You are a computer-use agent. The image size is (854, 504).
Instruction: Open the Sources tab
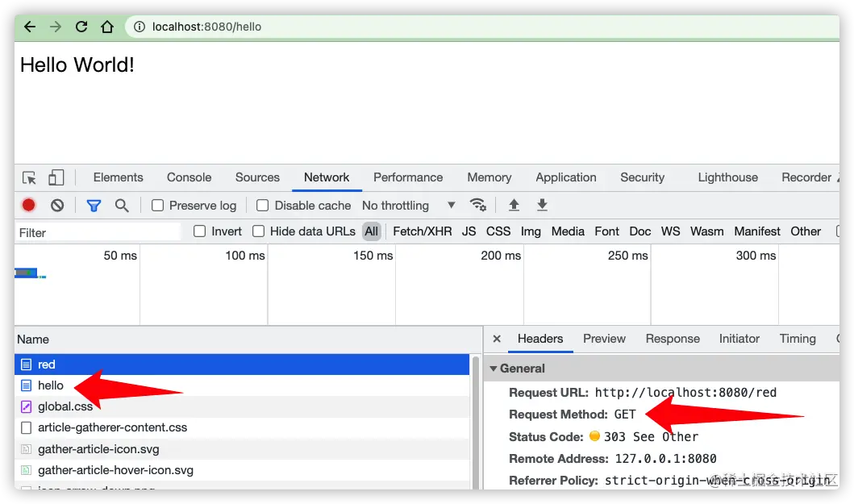(257, 177)
